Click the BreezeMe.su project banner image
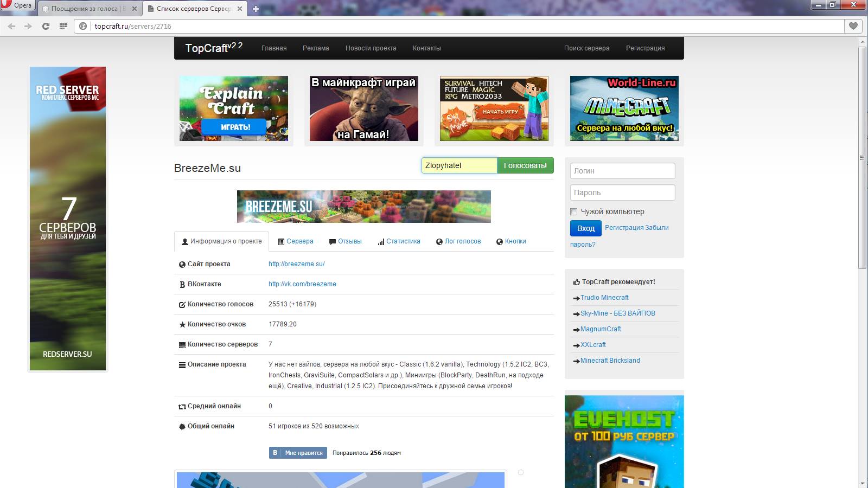The height and width of the screenshot is (488, 868). (364, 207)
